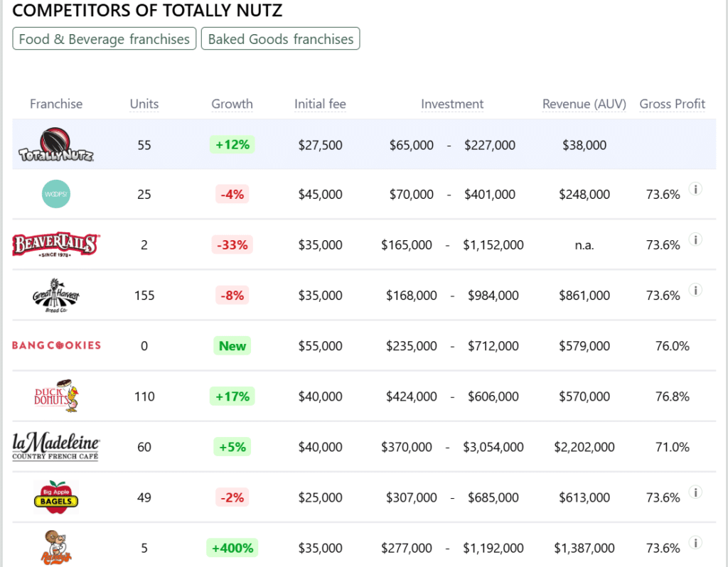Sort by Initial fee column header

pyautogui.click(x=321, y=104)
